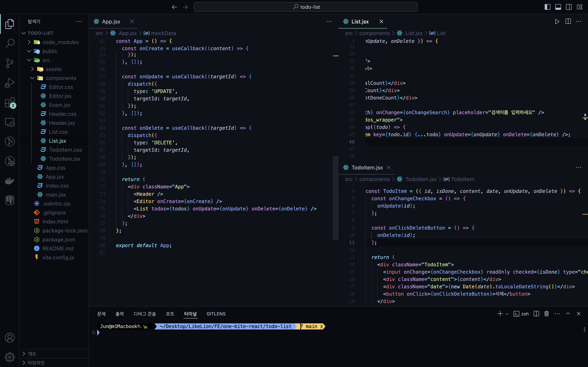Open the Source Control view
588x367 pixels.
tap(10, 63)
